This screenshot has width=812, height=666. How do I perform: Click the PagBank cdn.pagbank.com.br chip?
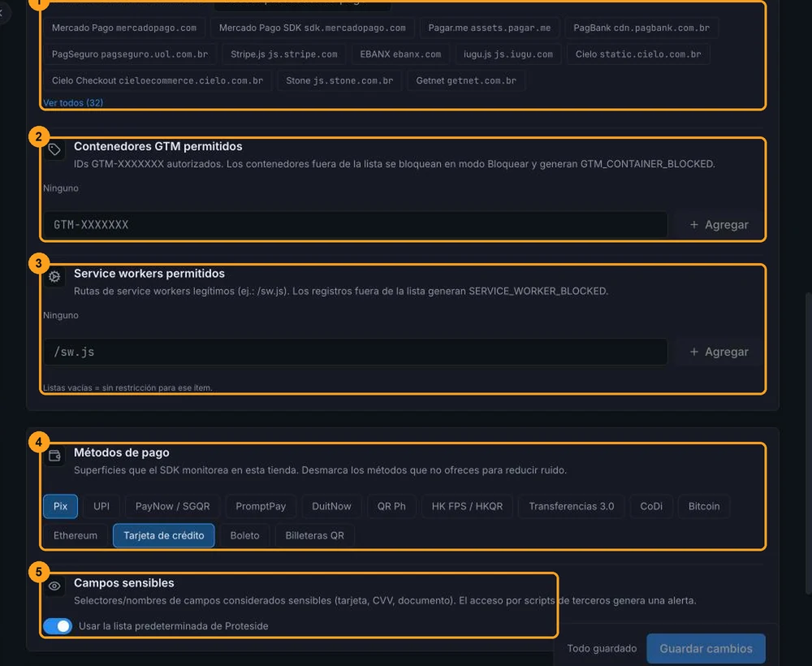pos(641,28)
